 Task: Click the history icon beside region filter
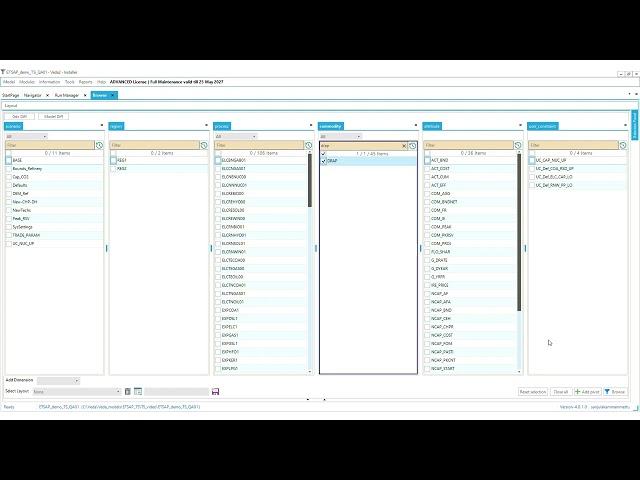(204, 145)
